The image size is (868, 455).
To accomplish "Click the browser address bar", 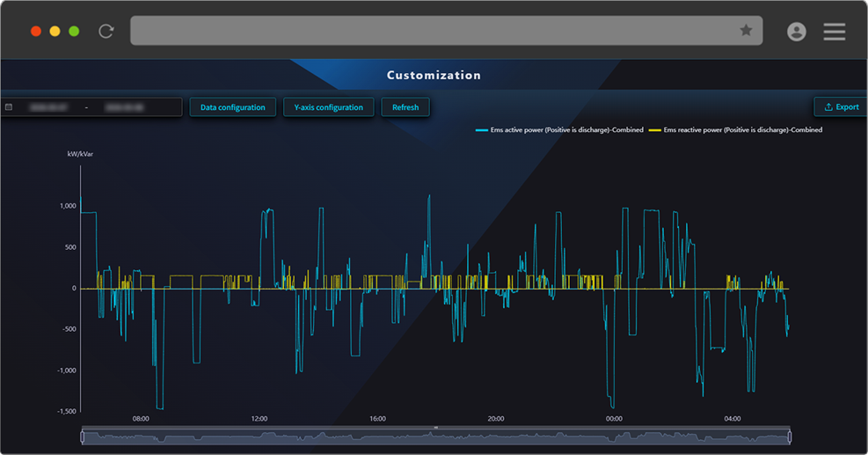I will coord(446,31).
